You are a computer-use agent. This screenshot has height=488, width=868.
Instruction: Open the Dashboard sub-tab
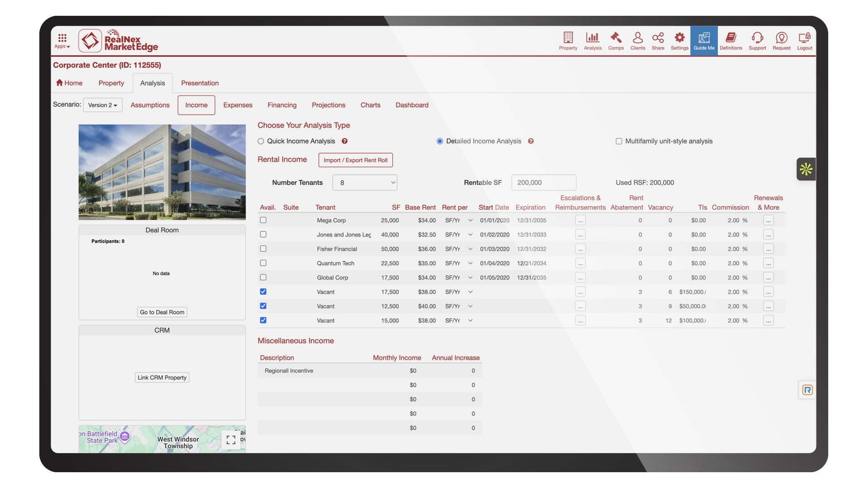click(x=412, y=105)
